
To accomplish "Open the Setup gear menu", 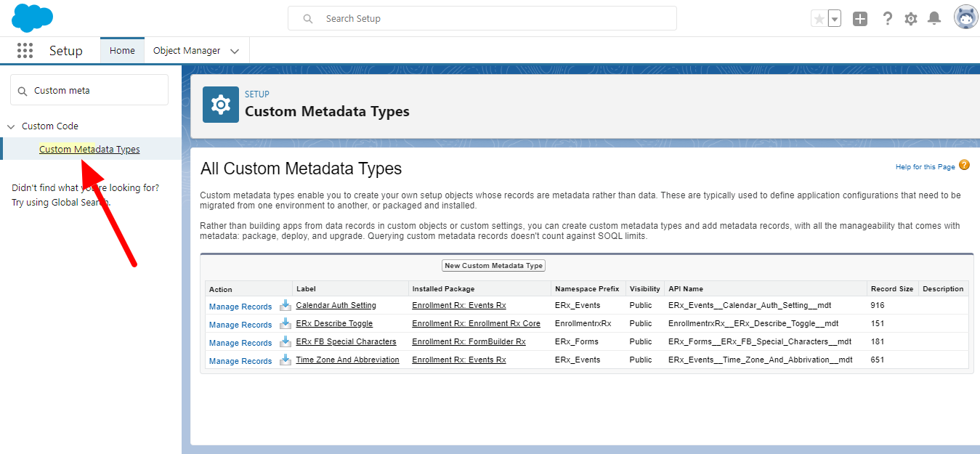I will [x=911, y=19].
